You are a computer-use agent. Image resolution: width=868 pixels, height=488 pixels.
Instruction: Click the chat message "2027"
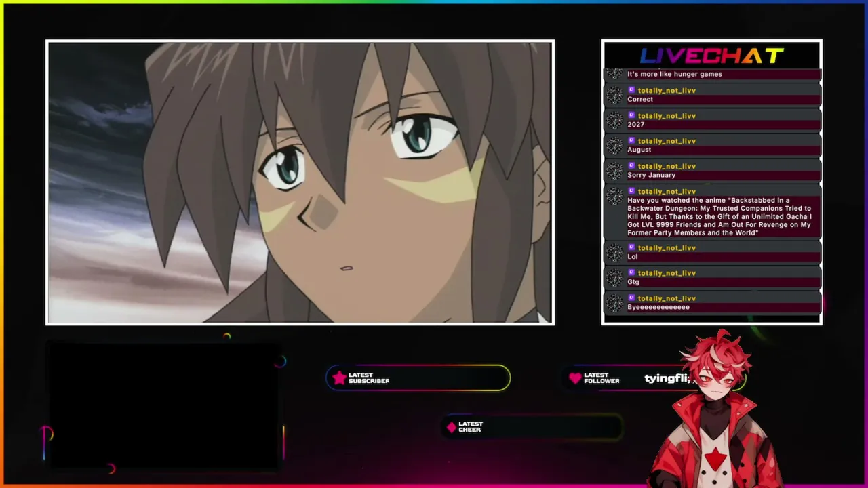point(636,124)
